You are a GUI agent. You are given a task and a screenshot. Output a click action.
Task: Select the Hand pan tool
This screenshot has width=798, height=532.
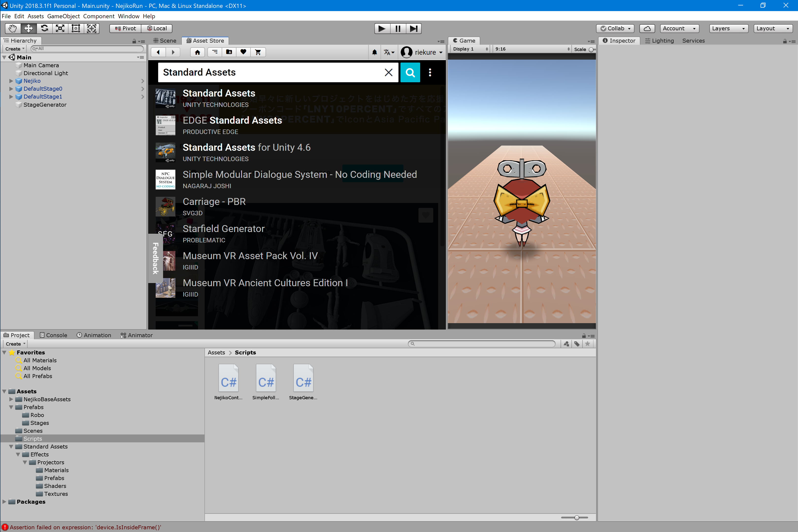click(x=13, y=29)
